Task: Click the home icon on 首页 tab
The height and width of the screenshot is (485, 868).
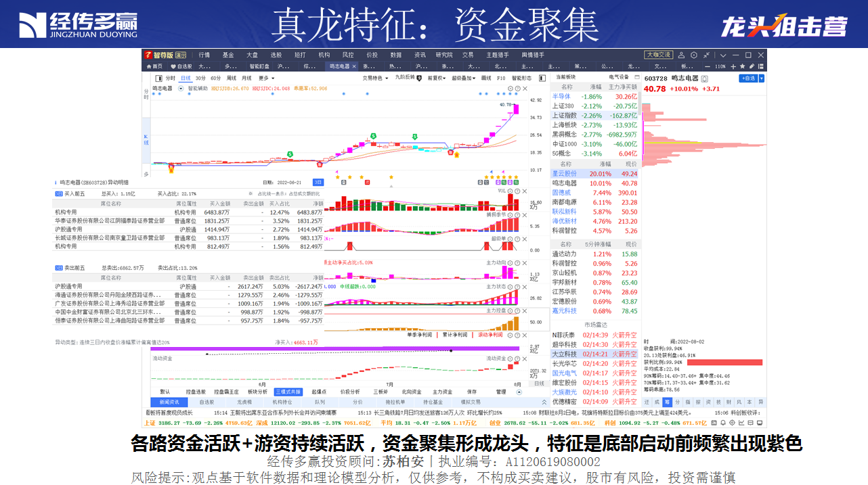Action: point(148,66)
